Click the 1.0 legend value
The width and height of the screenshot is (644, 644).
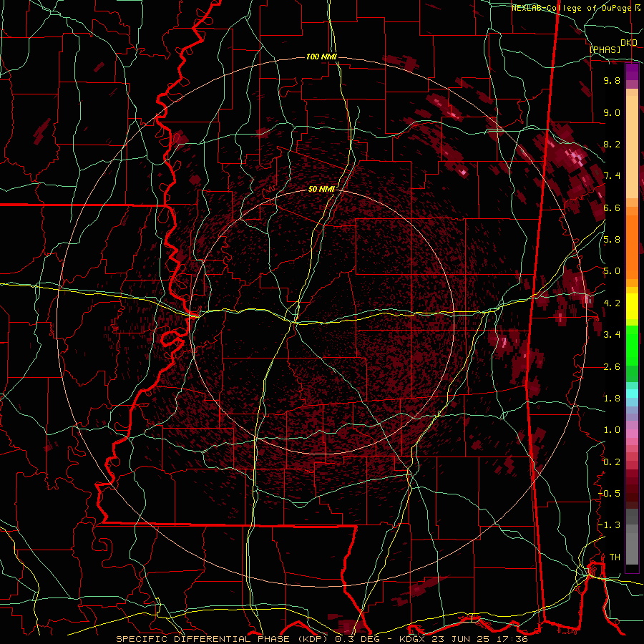coord(612,430)
